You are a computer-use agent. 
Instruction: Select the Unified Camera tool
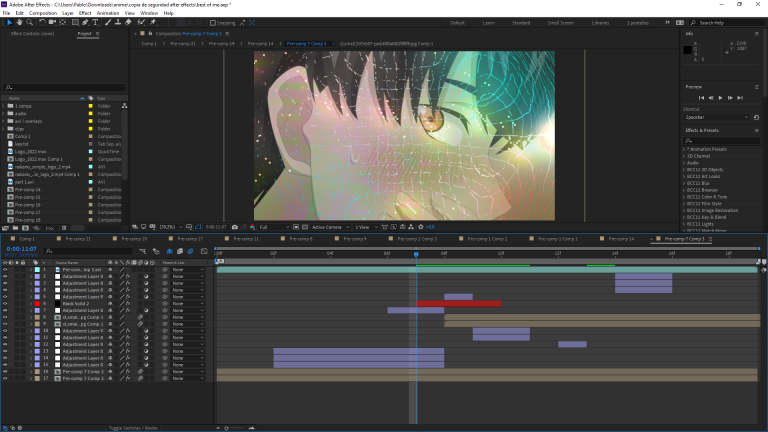52,23
